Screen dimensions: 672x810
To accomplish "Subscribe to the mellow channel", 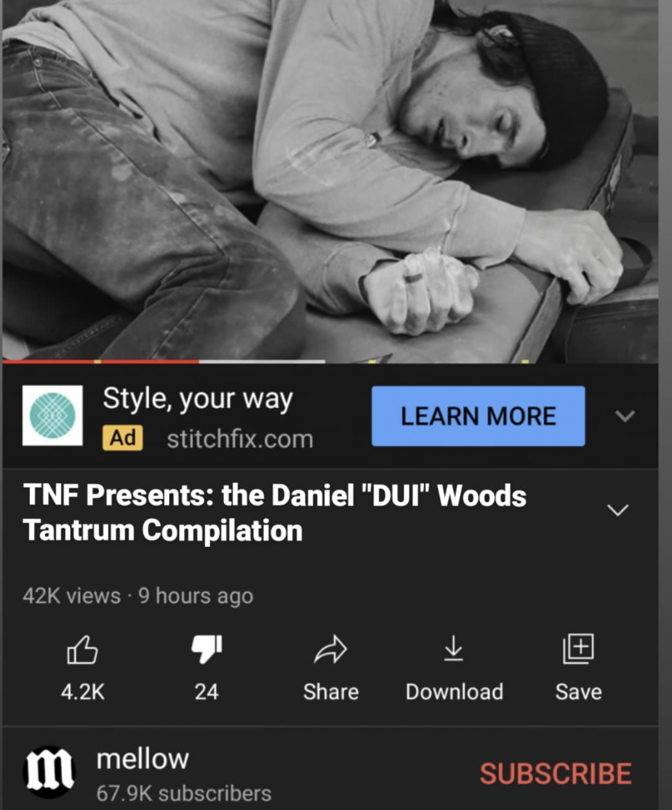I will coord(555,773).
